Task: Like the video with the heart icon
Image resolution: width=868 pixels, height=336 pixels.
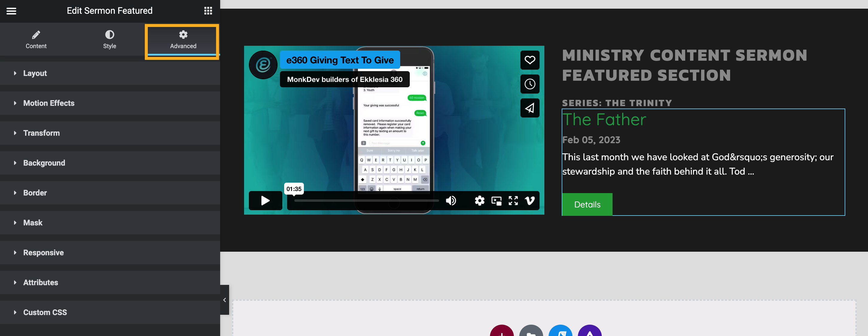Action: point(530,60)
